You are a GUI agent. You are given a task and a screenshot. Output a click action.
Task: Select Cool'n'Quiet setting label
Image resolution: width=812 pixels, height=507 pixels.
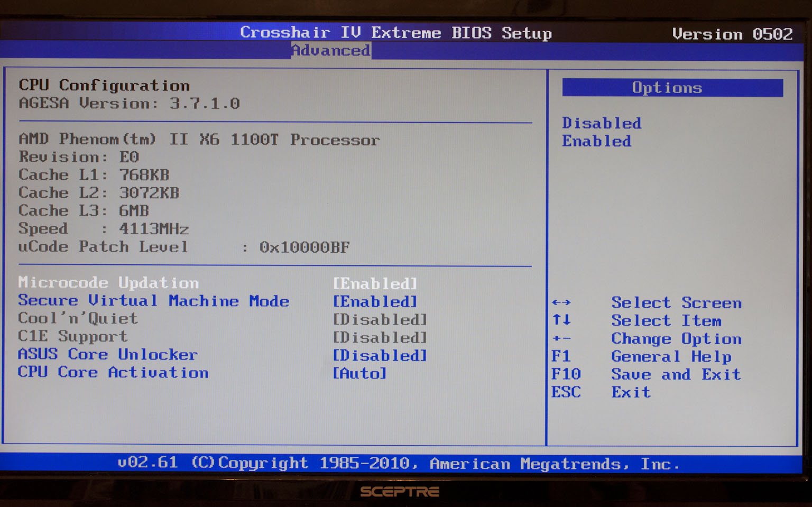[x=78, y=318]
